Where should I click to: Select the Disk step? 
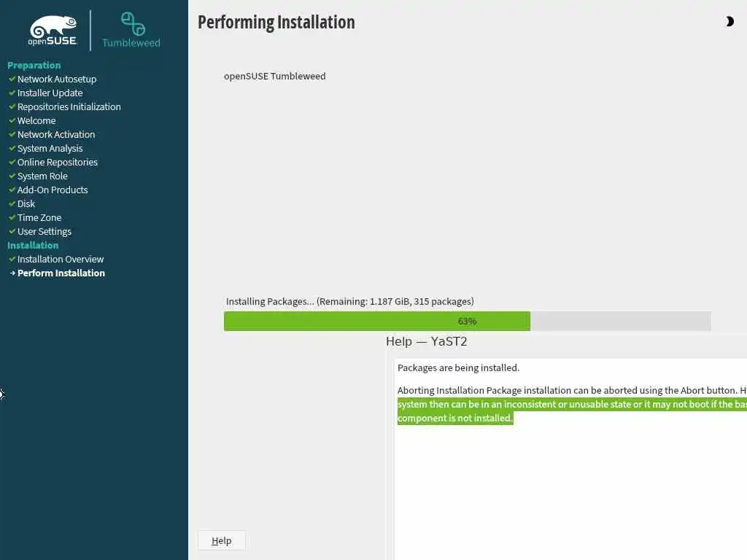tap(26, 203)
